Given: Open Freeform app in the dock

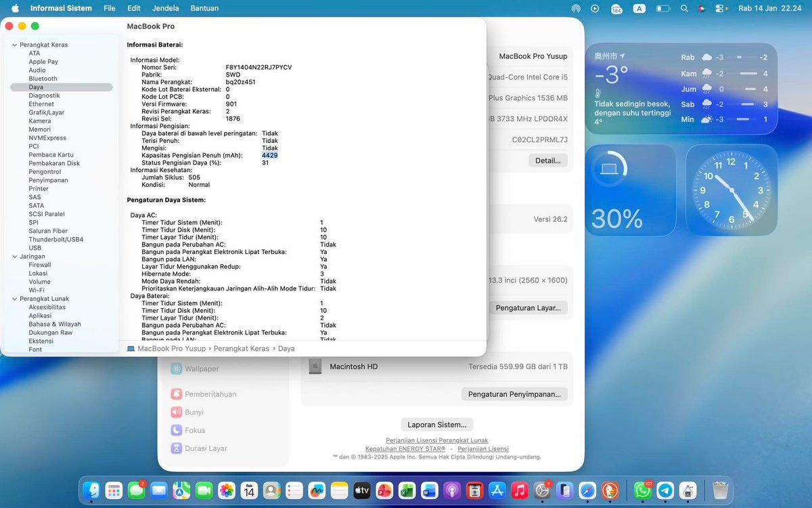Looking at the screenshot, I should 317,490.
